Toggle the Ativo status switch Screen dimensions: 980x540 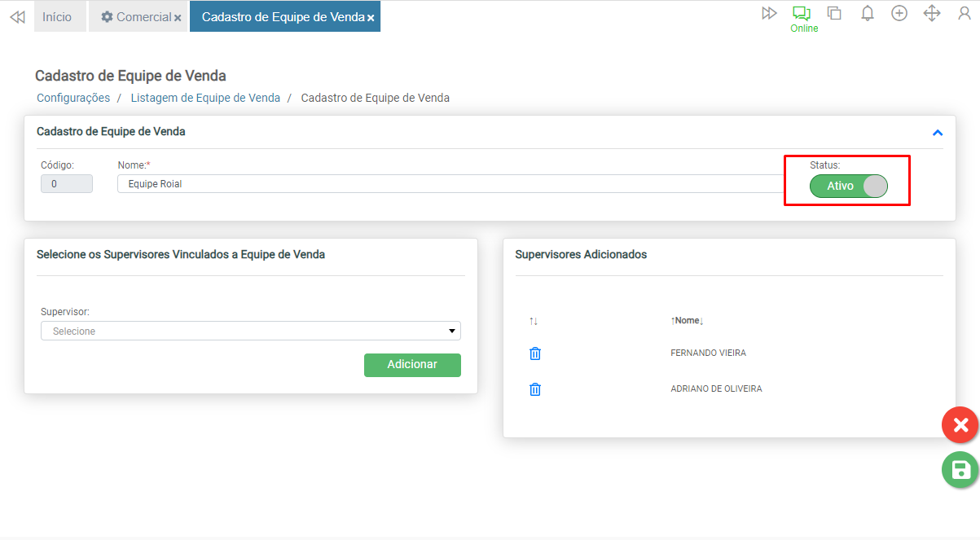[x=848, y=186]
